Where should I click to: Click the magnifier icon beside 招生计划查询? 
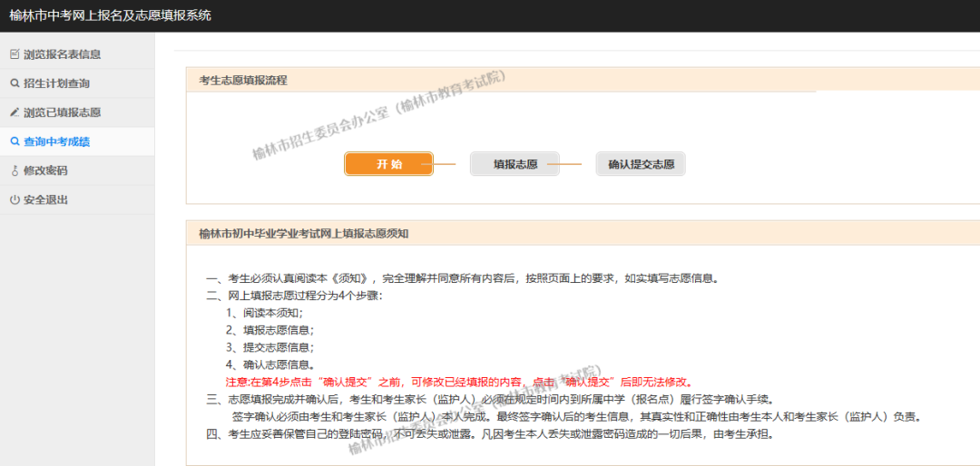point(15,83)
